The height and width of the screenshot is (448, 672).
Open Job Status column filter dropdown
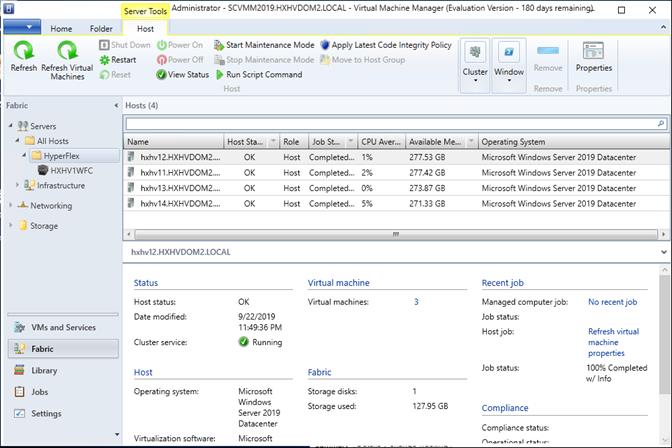point(351,141)
